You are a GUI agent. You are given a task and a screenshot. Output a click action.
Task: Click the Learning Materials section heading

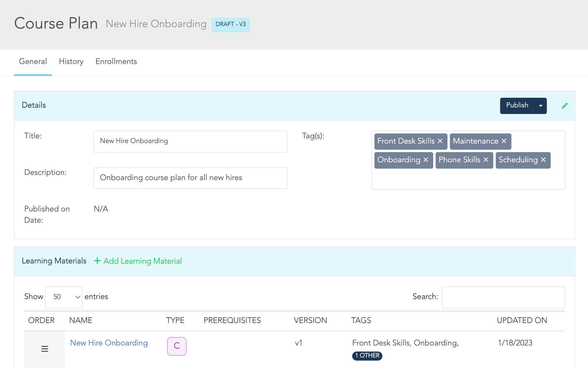[54, 261]
